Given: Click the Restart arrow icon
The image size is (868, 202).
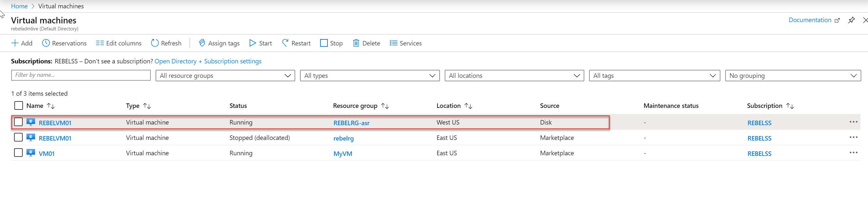Looking at the screenshot, I should click(x=285, y=43).
